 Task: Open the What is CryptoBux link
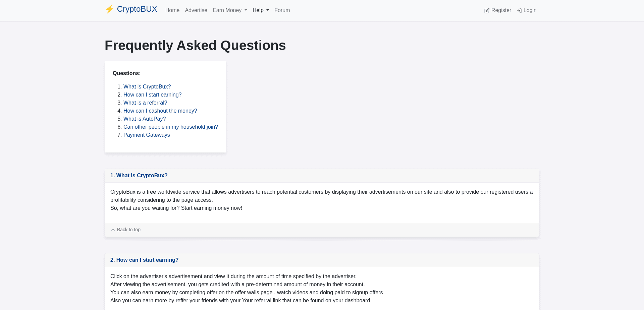[x=147, y=86]
